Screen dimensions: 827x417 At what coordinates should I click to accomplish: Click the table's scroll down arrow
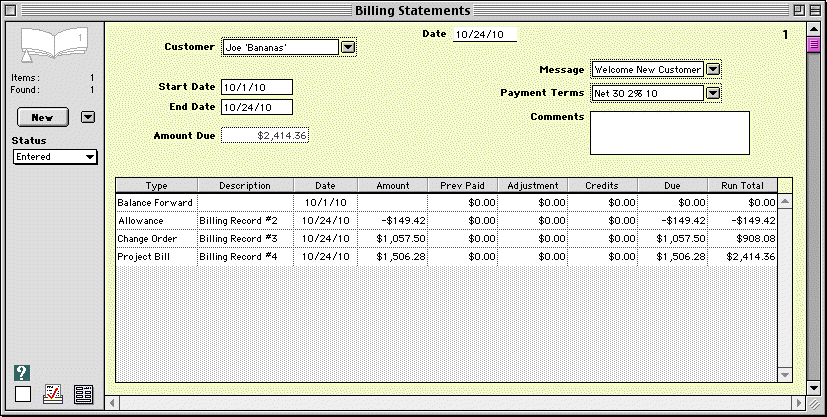pos(785,375)
